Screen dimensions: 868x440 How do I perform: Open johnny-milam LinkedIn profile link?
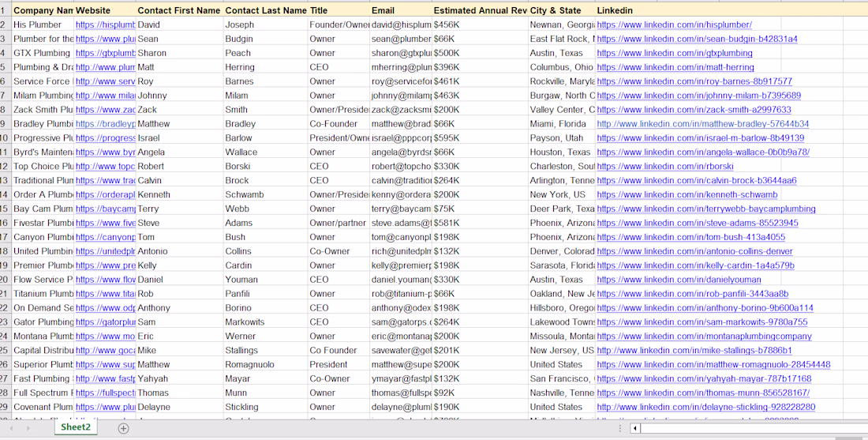point(698,96)
